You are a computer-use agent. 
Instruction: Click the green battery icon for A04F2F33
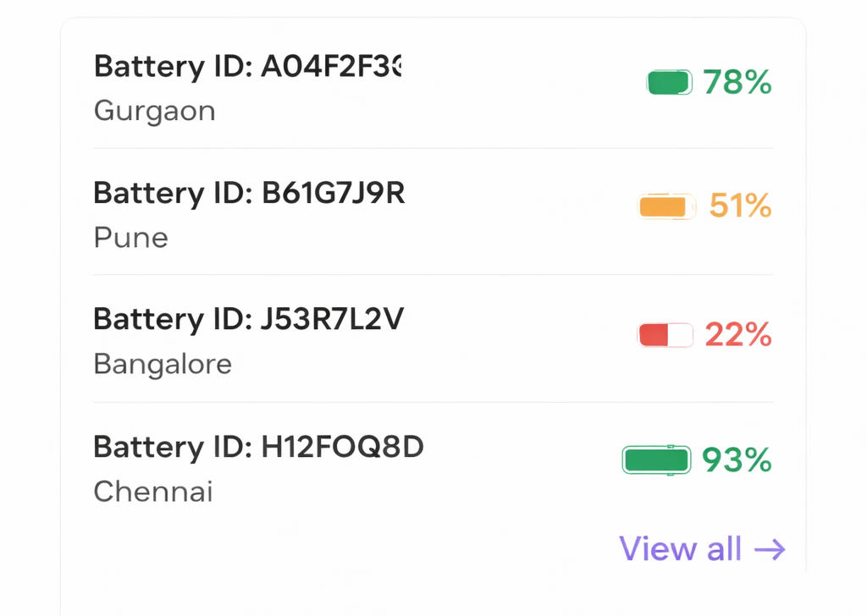point(669,83)
